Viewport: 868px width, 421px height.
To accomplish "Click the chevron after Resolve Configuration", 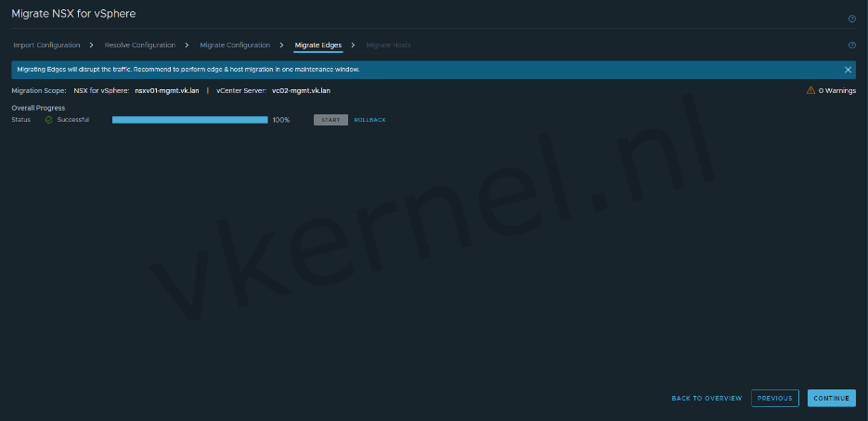I will coord(187,45).
